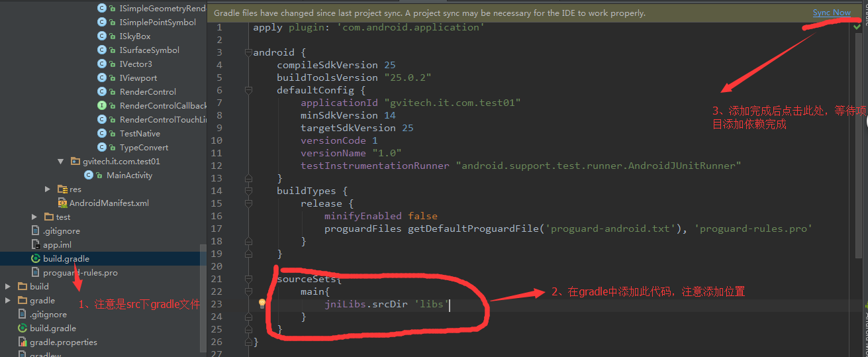
Task: Select the gradle.properties file
Action: tap(63, 342)
